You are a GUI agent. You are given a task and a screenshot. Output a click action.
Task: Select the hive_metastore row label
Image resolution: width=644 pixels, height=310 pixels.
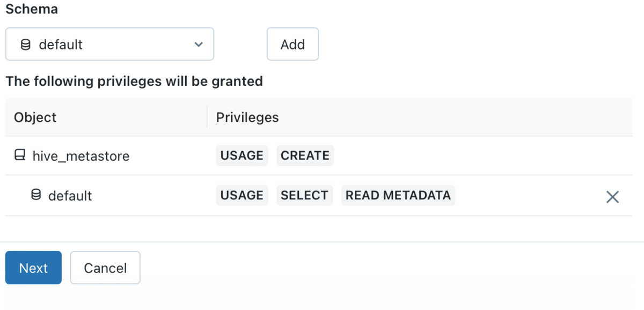81,156
